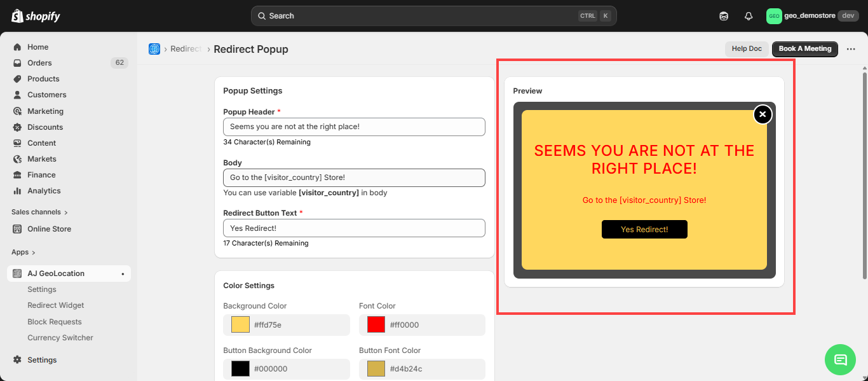868x381 pixels.
Task: Open the geo_demostore account menu
Action: coord(812,16)
